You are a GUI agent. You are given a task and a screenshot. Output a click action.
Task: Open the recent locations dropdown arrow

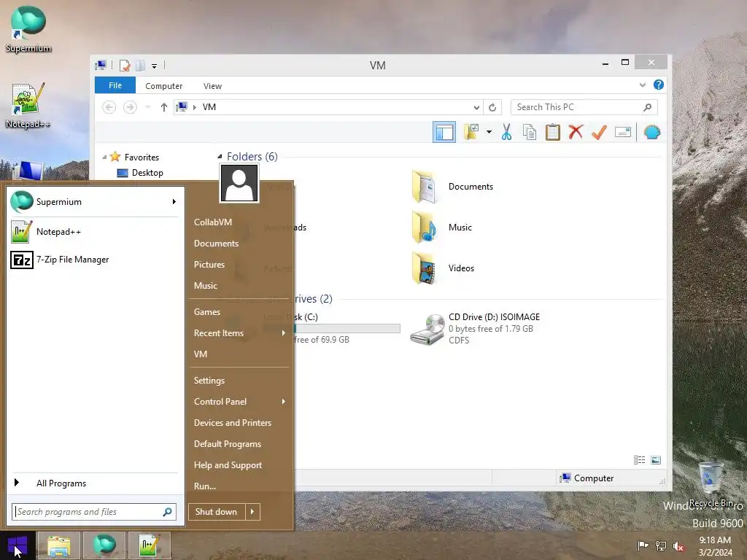[147, 107]
